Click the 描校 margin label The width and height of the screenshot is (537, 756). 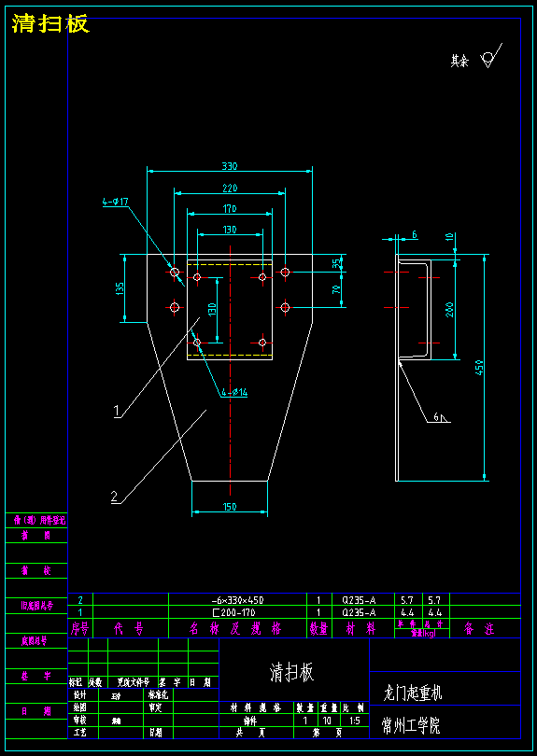35,571
